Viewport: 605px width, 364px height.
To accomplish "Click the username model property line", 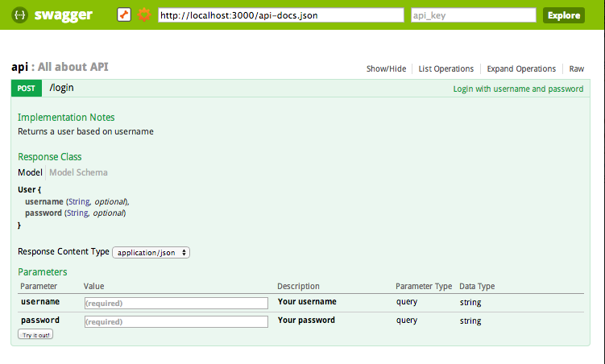I will click(x=77, y=201).
